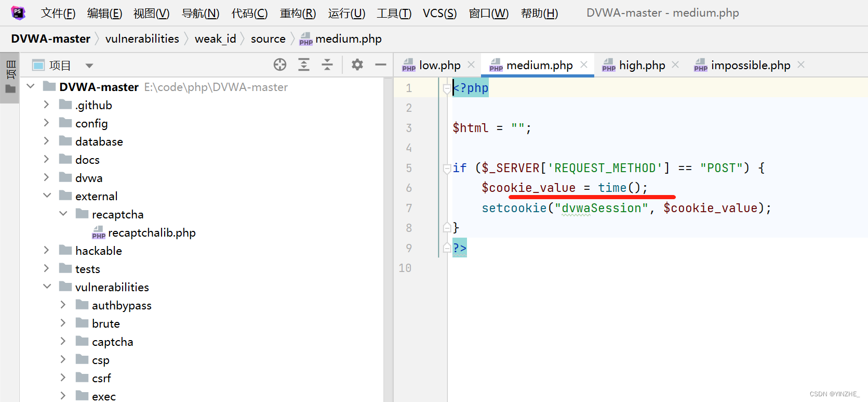Image resolution: width=868 pixels, height=402 pixels.
Task: Place cursor on $html assignment line
Action: 491,128
